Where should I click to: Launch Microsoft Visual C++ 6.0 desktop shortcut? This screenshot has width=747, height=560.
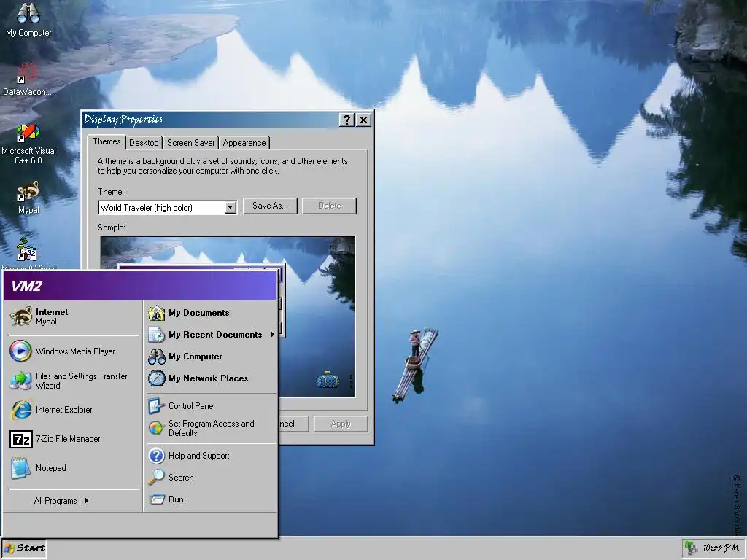(28, 144)
